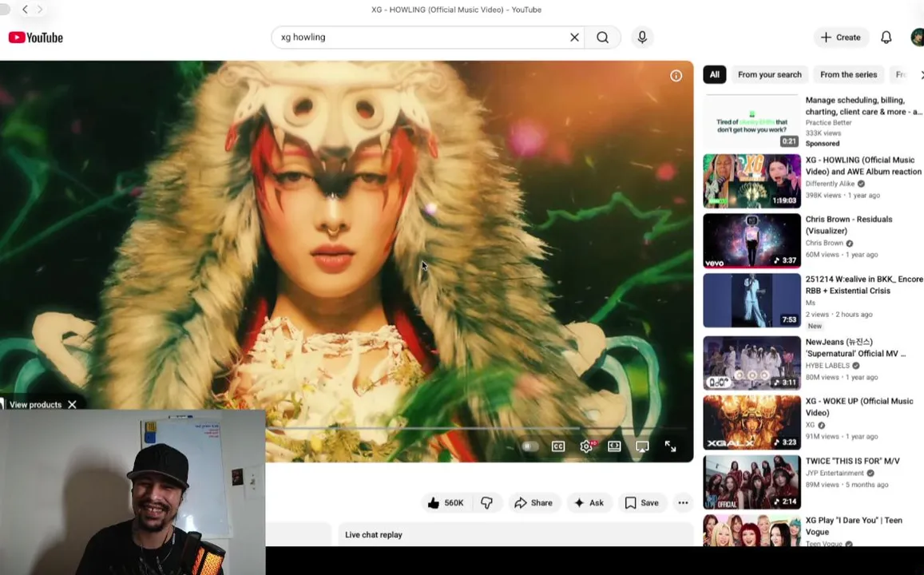924x575 pixels.
Task: Open XG HOWLING reaction video thumbnail
Action: tap(751, 180)
